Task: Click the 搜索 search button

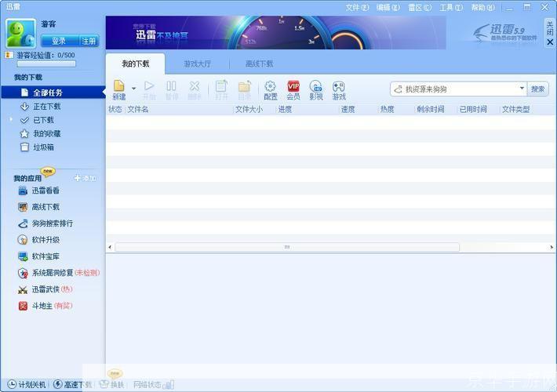Action: [538, 89]
